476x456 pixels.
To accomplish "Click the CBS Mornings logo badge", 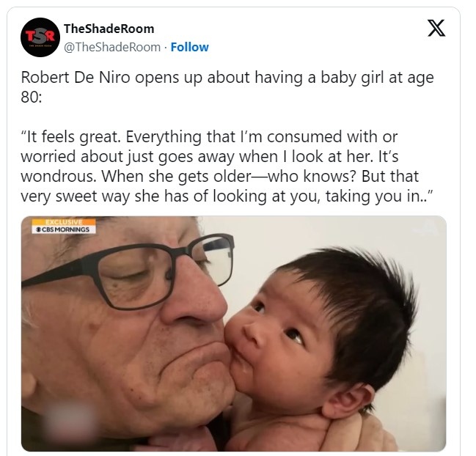I will coord(64,229).
